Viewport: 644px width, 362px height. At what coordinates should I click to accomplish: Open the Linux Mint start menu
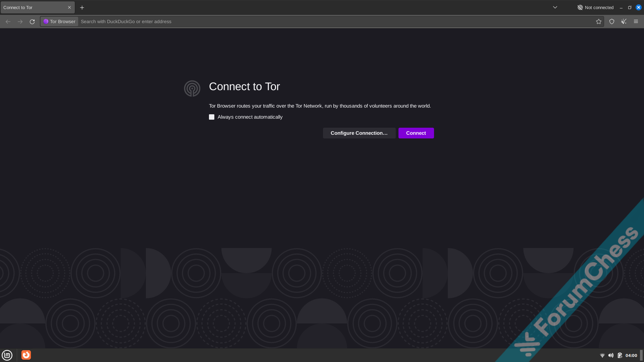(7, 355)
